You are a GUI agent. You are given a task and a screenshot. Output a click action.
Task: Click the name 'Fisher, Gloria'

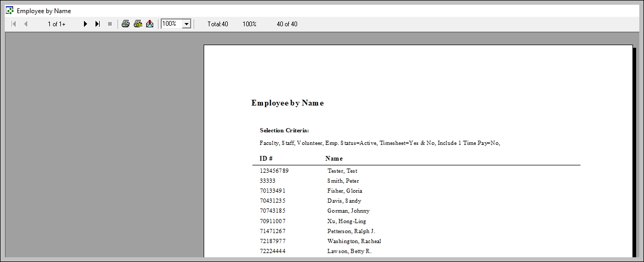(345, 191)
